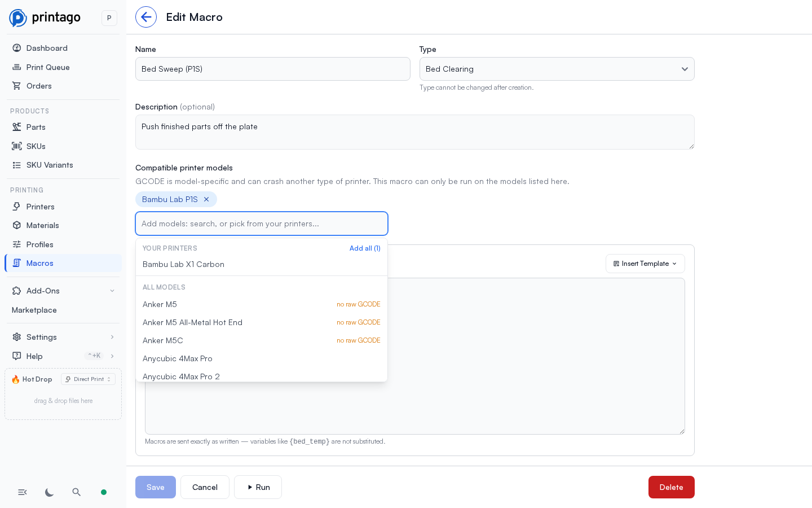Click the Dashboard icon
Viewport: 812px width, 508px height.
17,48
